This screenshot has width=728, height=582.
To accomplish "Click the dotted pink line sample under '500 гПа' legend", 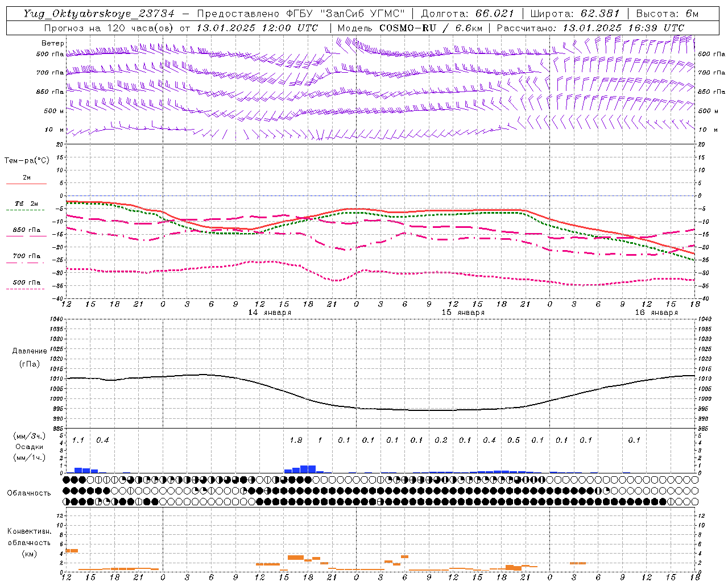I will [x=25, y=289].
